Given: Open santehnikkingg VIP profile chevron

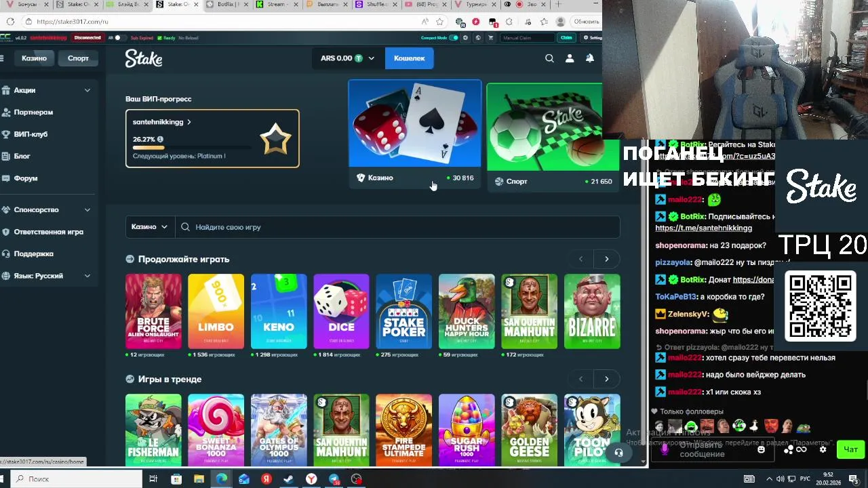Looking at the screenshot, I should tap(189, 122).
